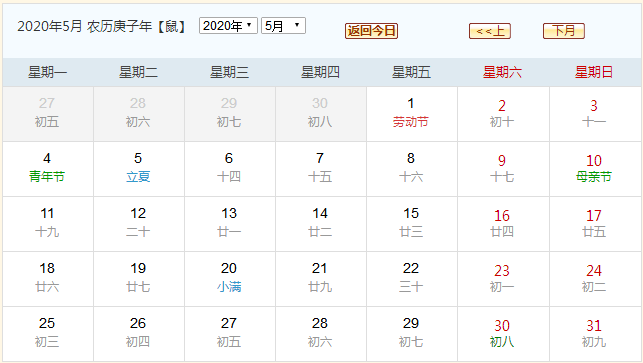The image size is (643, 363).
Task: Select May 12 二十
Action: (x=139, y=224)
